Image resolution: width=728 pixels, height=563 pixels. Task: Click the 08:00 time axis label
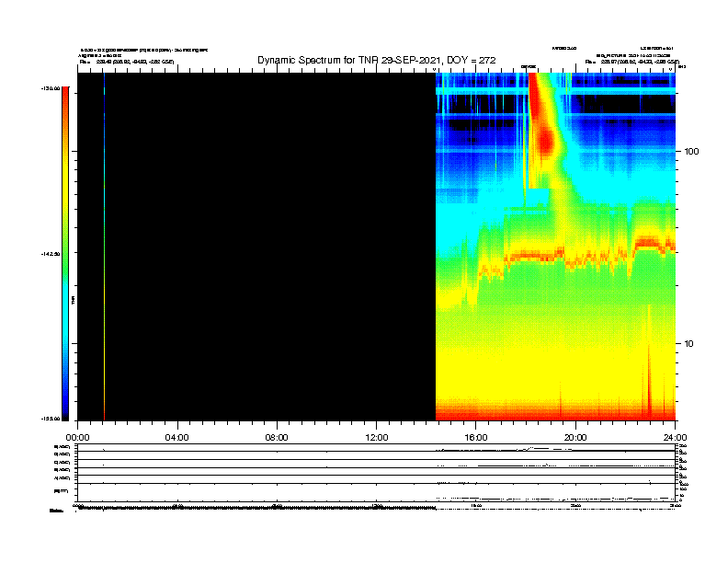click(x=277, y=437)
